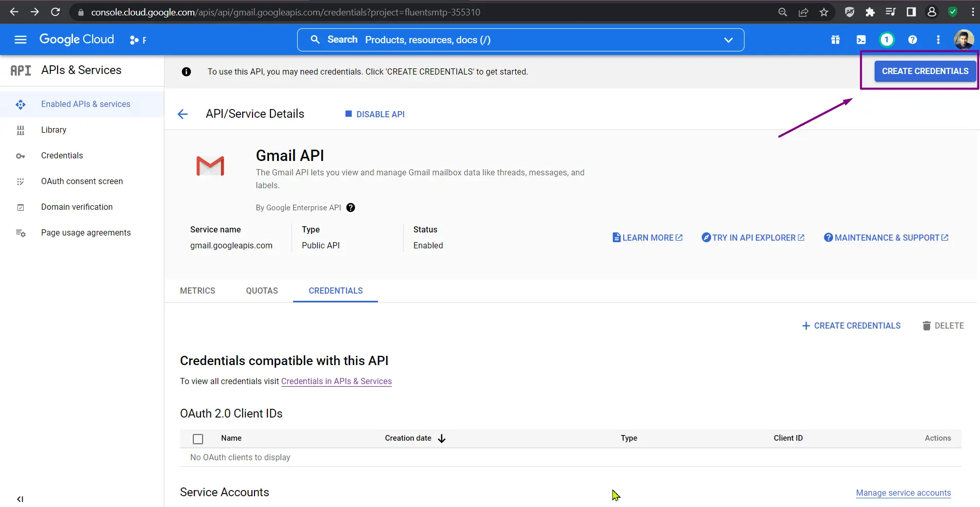The height and width of the screenshot is (507, 980).
Task: Click the blue CREATE CREDENTIALS button
Action: click(924, 71)
